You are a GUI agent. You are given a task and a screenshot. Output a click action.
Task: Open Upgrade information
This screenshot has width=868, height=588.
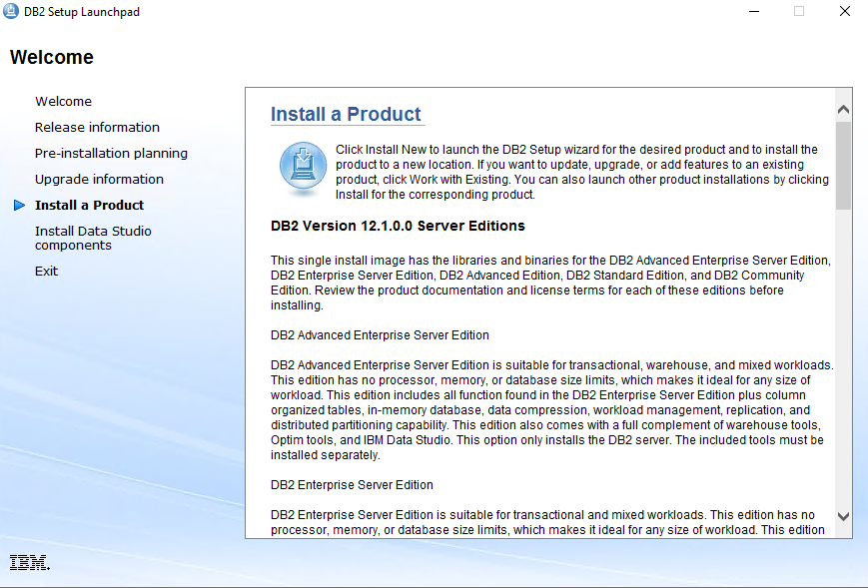tap(100, 179)
